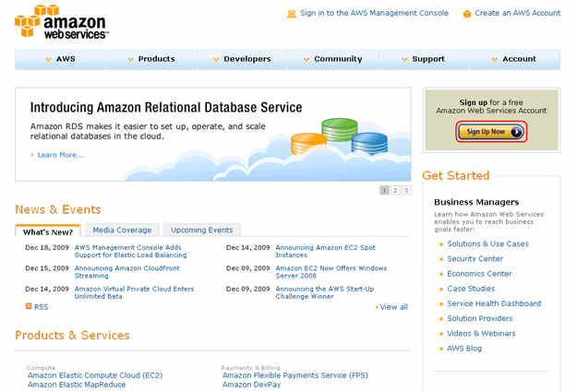Image resolution: width=577 pixels, height=392 pixels.
Task: Open AWS Management Console Elastic Load Balancing news
Action: [131, 251]
